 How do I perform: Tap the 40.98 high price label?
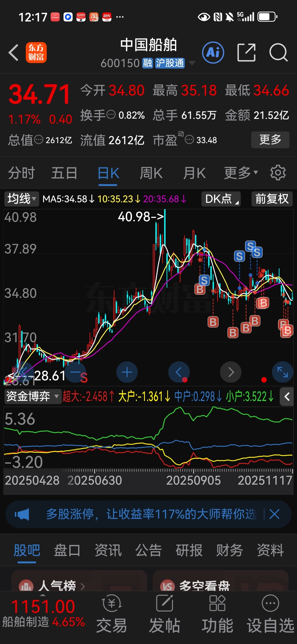141,217
